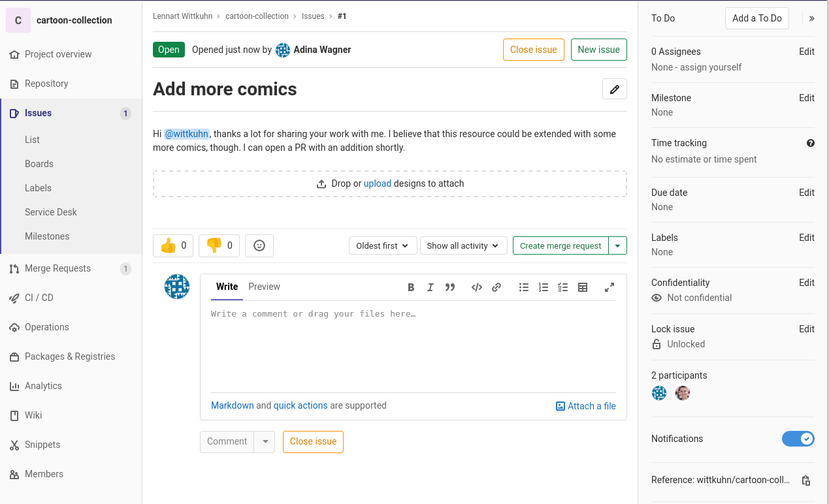
Task: Open the Oldest first sort dropdown
Action: (x=382, y=245)
